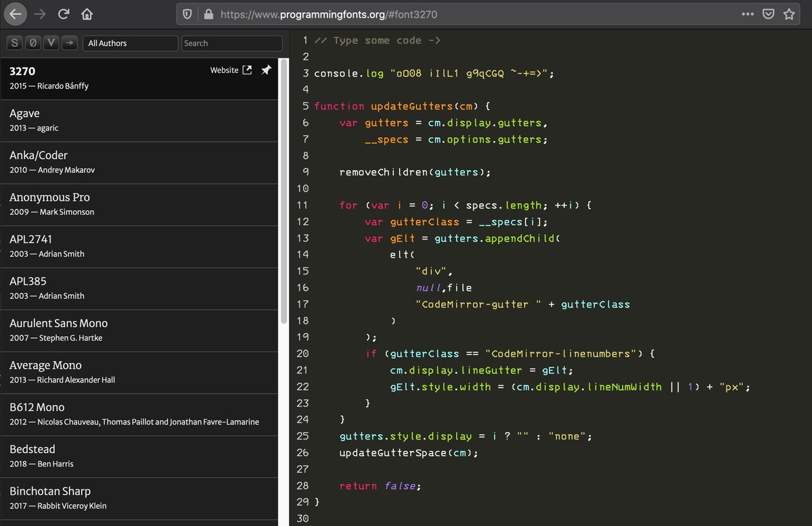Select the Binchotan Sharp font
The width and height of the screenshot is (812, 526).
click(139, 498)
